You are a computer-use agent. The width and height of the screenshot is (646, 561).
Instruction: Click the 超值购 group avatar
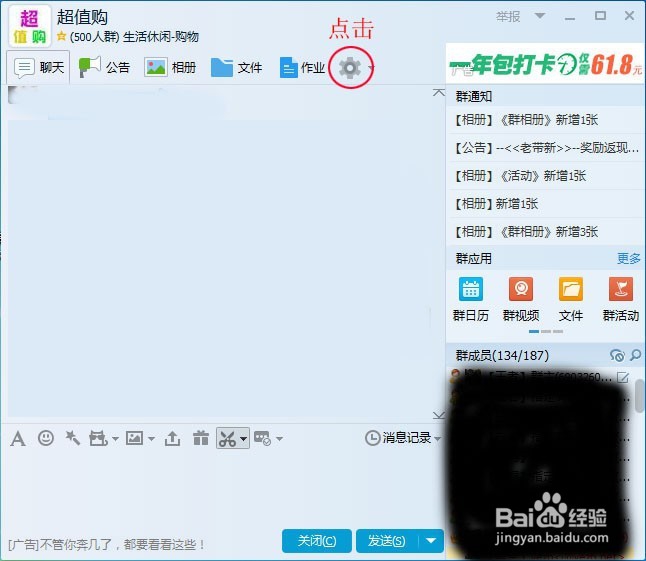pyautogui.click(x=30, y=26)
